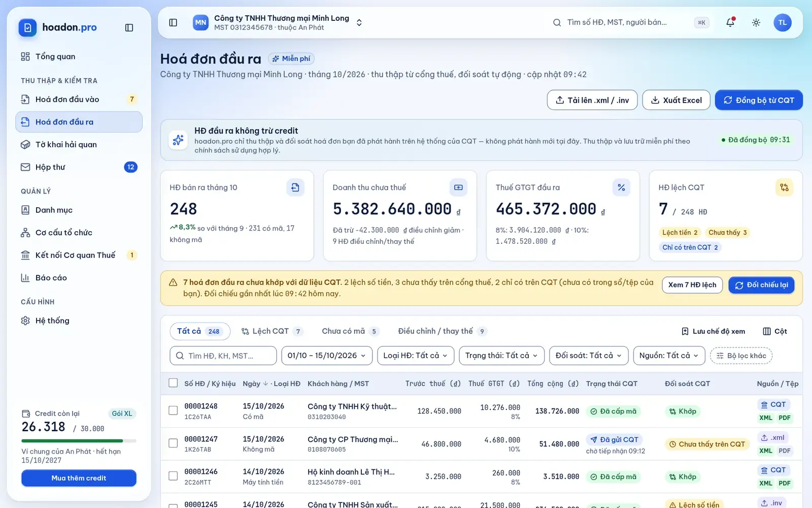Check the row for invoice 00001248
This screenshot has width=812, height=508.
click(x=173, y=410)
